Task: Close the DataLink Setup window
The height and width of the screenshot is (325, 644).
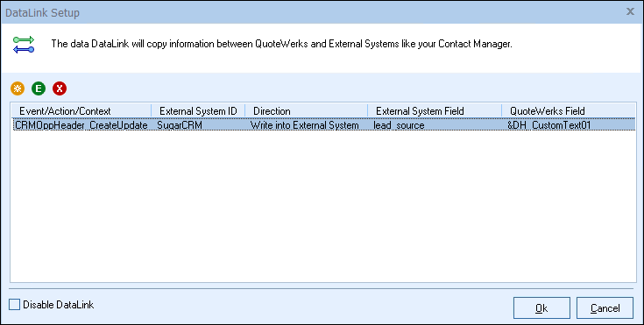Action: (x=630, y=12)
